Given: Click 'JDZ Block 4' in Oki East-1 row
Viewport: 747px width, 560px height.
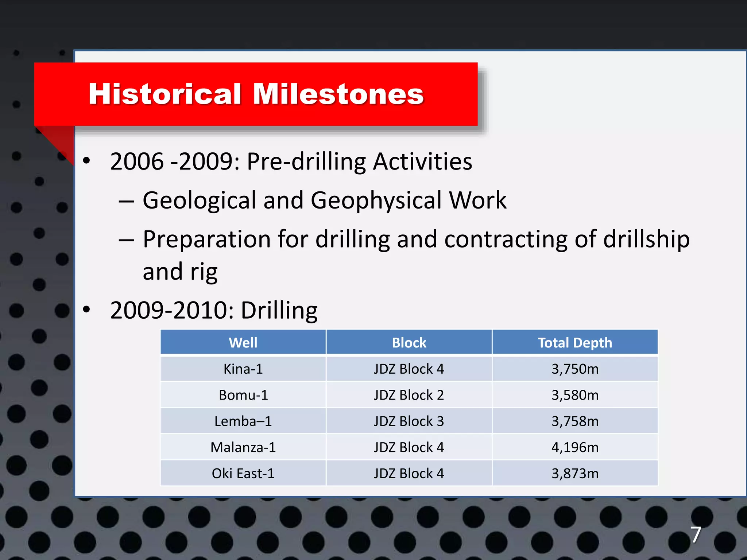Looking at the screenshot, I should click(x=409, y=473).
